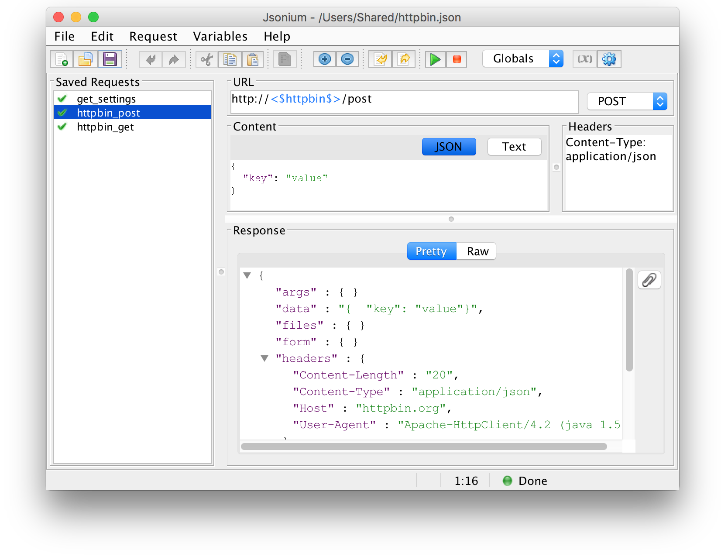Open a file using the folder icon
Screen dimensions: 728x560
pyautogui.click(x=85, y=59)
